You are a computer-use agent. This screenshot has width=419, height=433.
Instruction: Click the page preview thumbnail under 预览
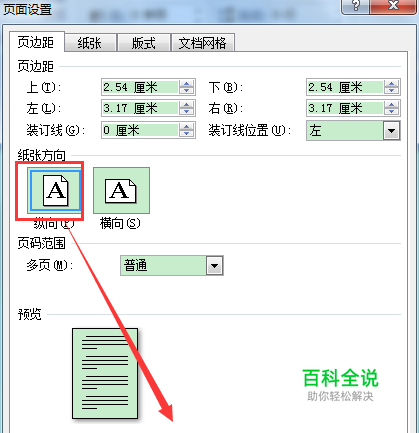pyautogui.click(x=105, y=373)
